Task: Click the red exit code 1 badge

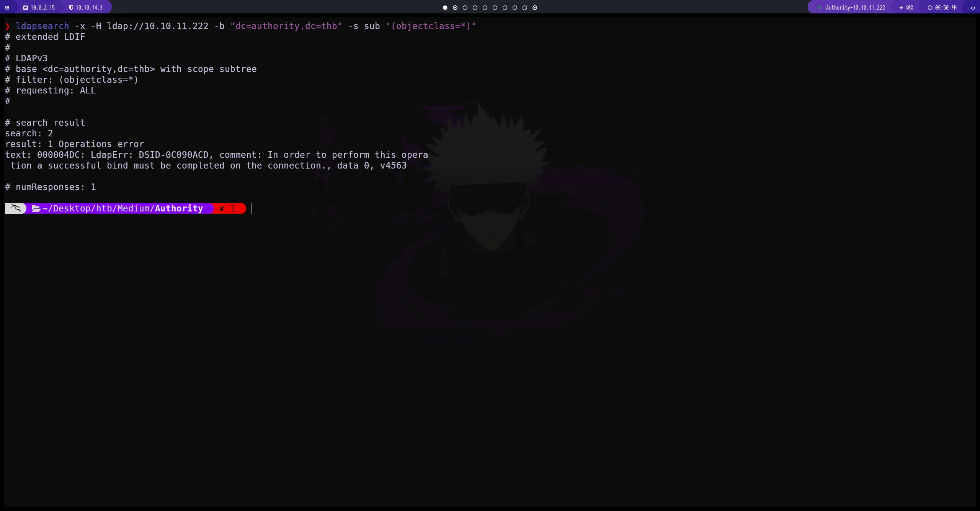Action: pyautogui.click(x=229, y=208)
